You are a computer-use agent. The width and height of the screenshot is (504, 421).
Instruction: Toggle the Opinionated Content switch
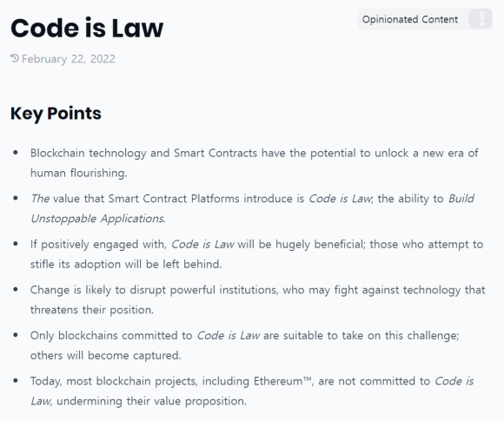click(481, 19)
